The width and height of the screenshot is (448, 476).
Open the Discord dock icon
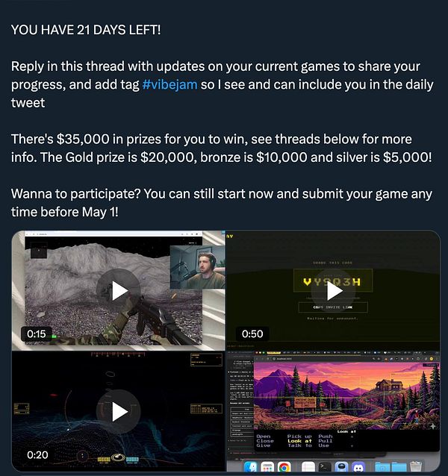coord(358,468)
